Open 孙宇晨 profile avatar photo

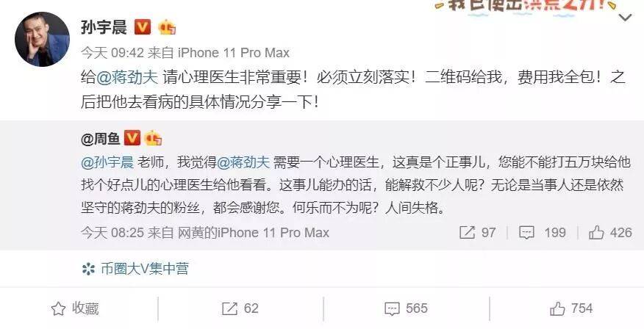click(x=42, y=40)
